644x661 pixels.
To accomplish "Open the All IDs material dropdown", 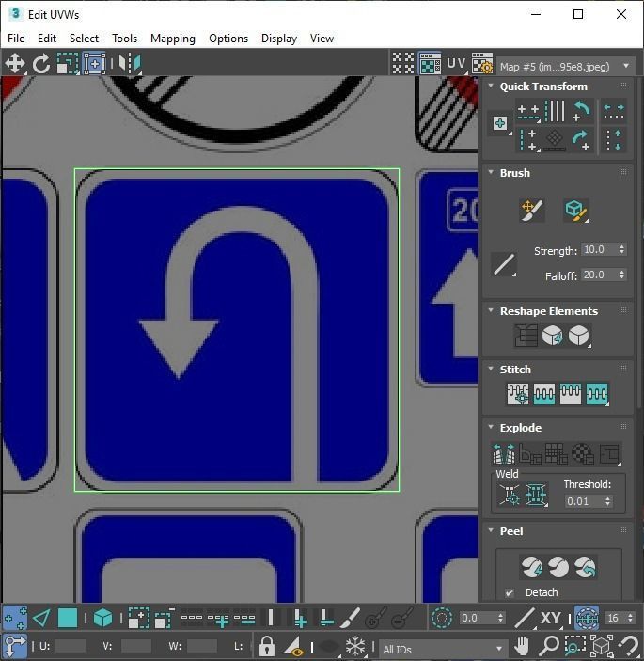I will tap(442, 649).
